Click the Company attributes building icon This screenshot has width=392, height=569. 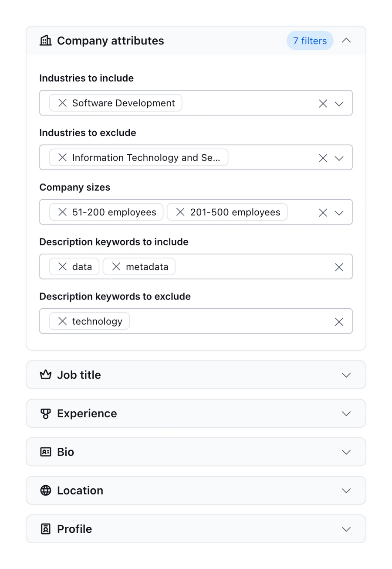45,41
